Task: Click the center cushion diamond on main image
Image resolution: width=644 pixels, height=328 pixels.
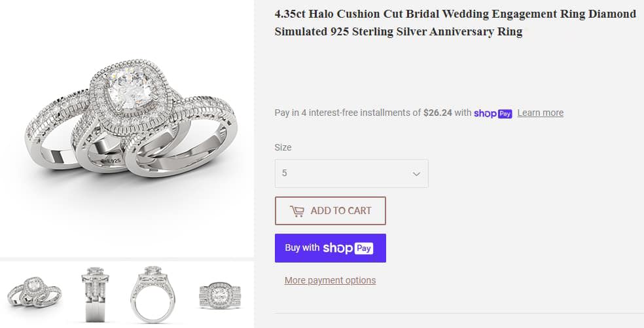Action: tap(130, 88)
